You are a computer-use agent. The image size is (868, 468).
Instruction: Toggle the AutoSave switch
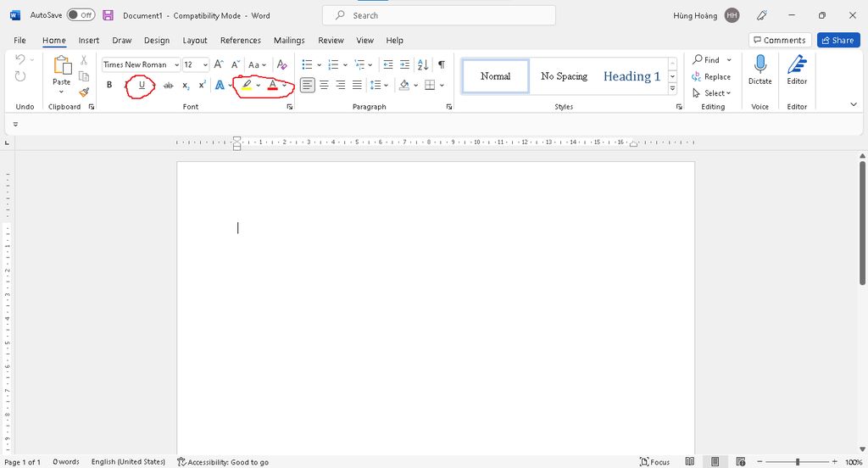pyautogui.click(x=81, y=15)
